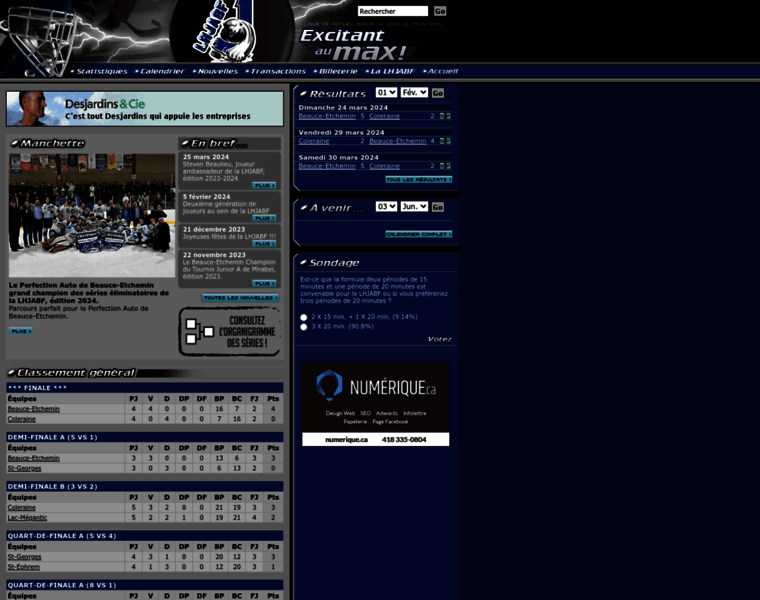This screenshot has width=760, height=600.
Task: Open the Calendrier menu
Action: point(160,71)
